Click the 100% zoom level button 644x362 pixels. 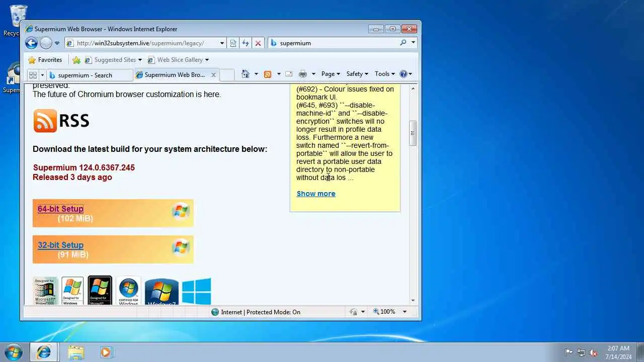pyautogui.click(x=384, y=312)
